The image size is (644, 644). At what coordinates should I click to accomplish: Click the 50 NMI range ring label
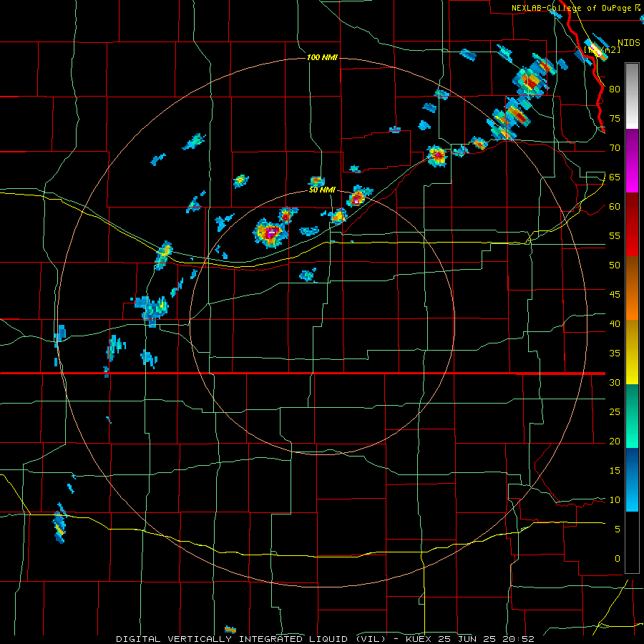click(x=322, y=190)
